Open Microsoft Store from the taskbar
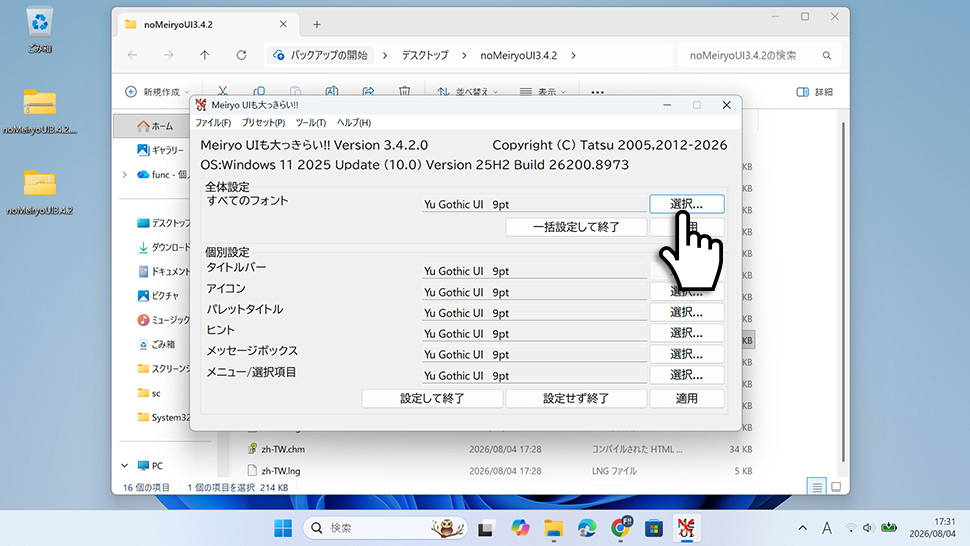This screenshot has width=970, height=546. 654,528
